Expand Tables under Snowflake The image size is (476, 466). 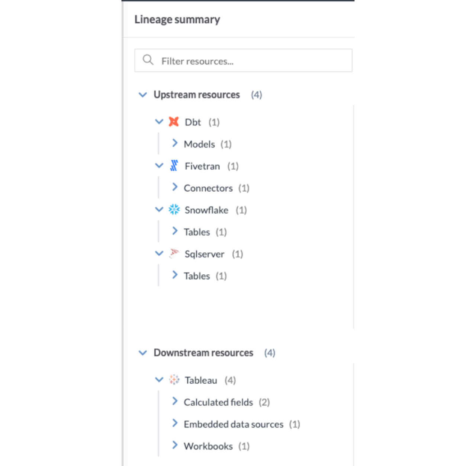(175, 231)
